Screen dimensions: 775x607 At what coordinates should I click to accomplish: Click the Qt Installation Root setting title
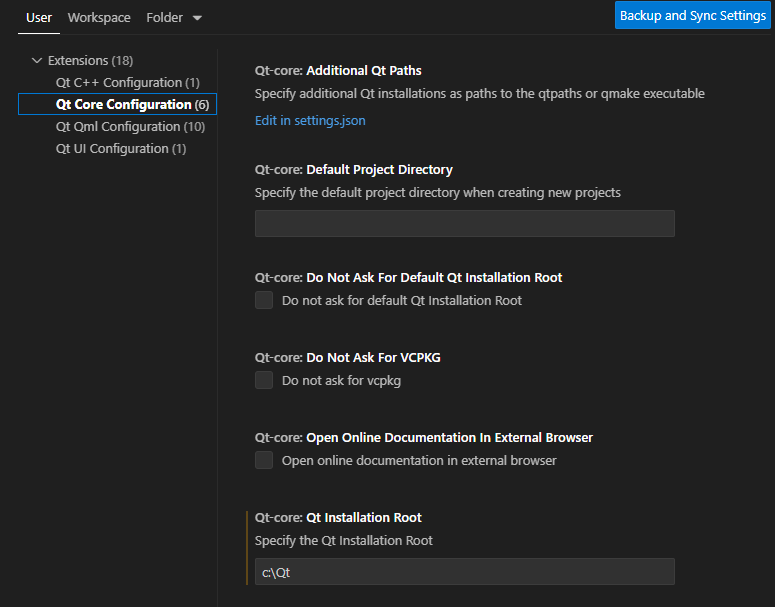pyautogui.click(x=338, y=518)
